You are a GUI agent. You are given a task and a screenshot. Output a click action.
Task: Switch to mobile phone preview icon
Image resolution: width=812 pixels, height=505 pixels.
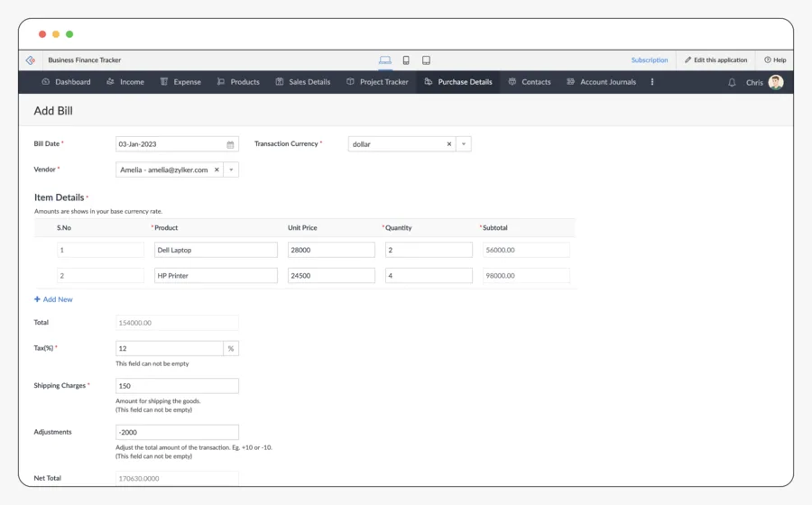point(406,60)
